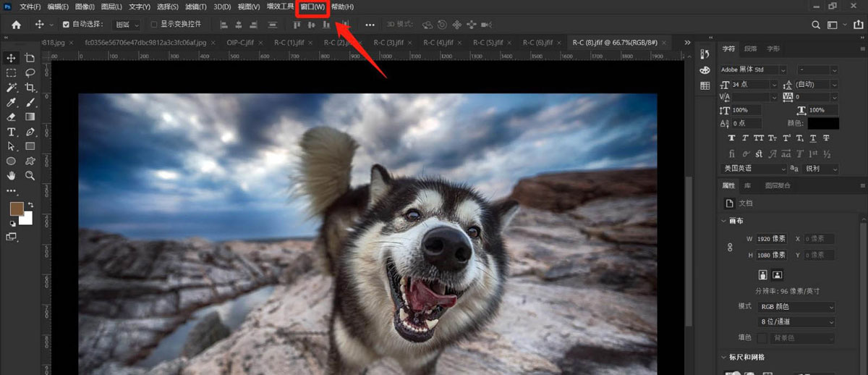Swap foreground and background colors
Screen dimensions: 868x375
tap(30, 205)
